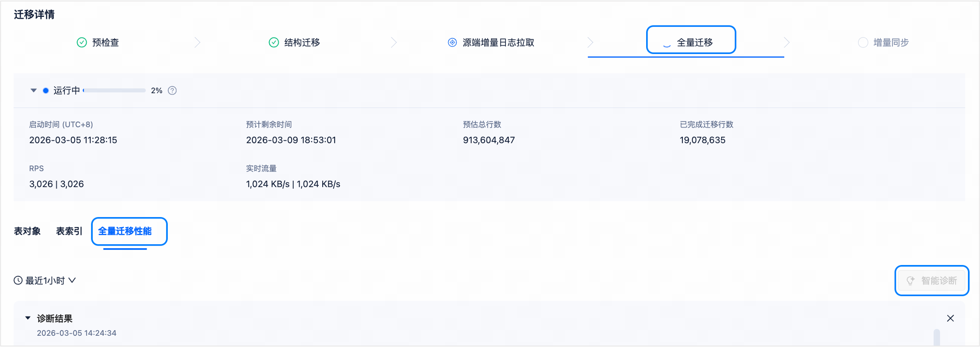Open the 最近1小时 time range dropdown
The width and height of the screenshot is (980, 347).
point(45,281)
